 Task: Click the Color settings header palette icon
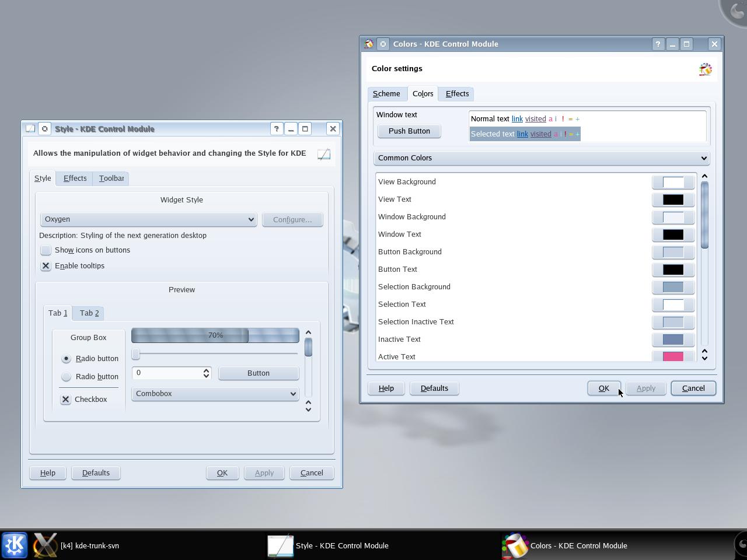point(705,69)
